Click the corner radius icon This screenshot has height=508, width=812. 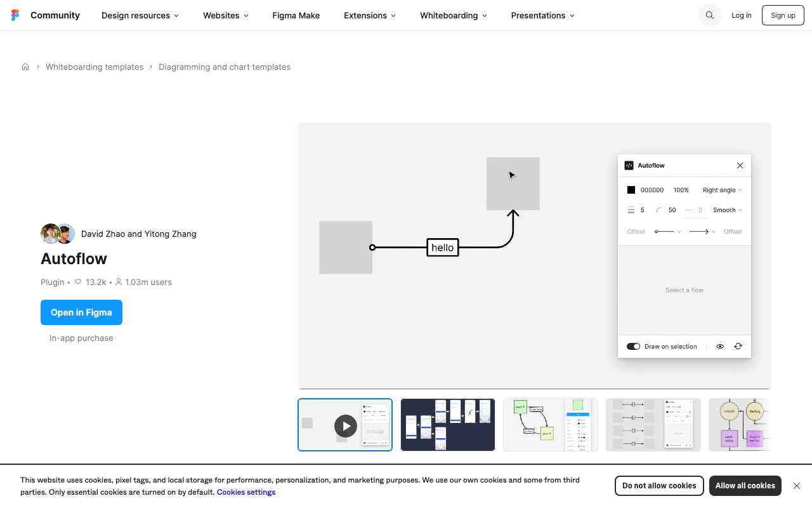[659, 210]
